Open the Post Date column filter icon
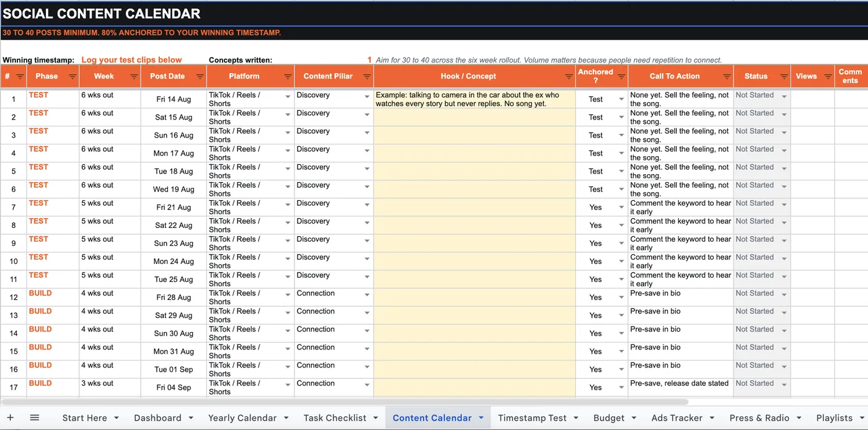 coord(200,77)
